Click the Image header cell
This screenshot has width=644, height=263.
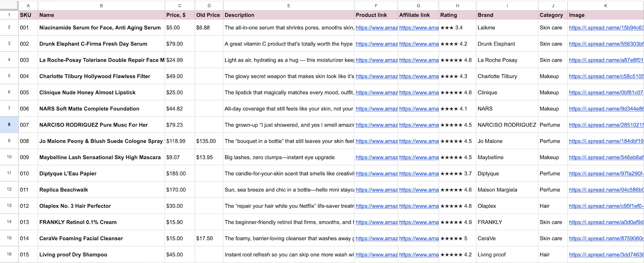(606, 15)
